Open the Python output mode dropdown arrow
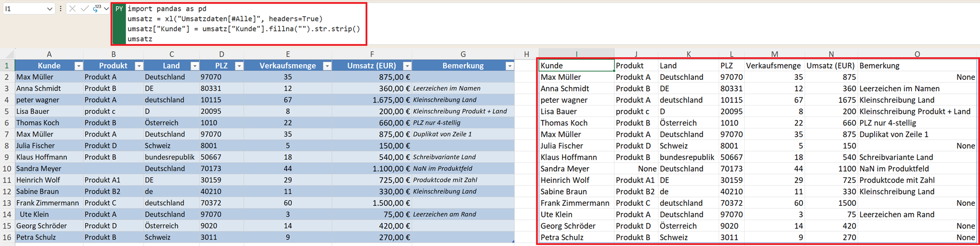 pos(106,9)
